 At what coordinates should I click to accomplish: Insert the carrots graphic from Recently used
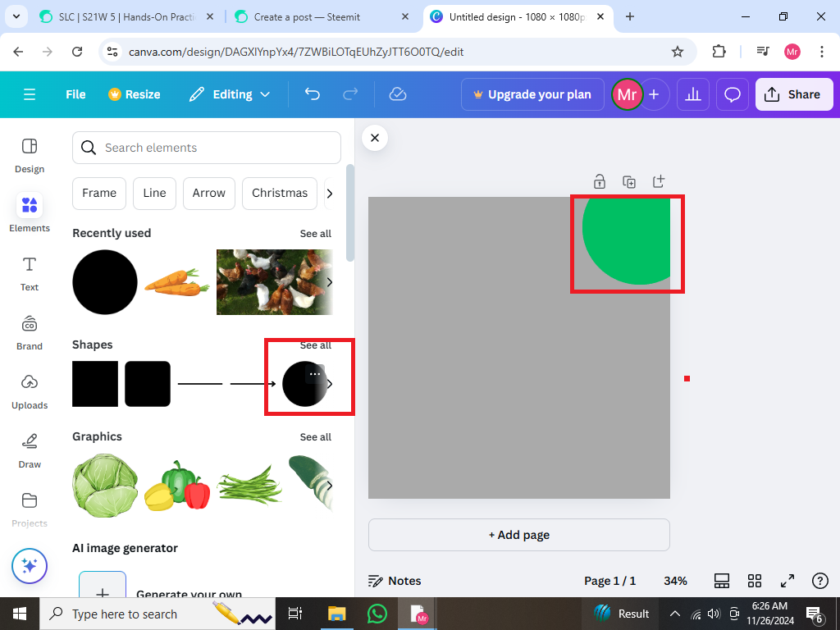177,282
